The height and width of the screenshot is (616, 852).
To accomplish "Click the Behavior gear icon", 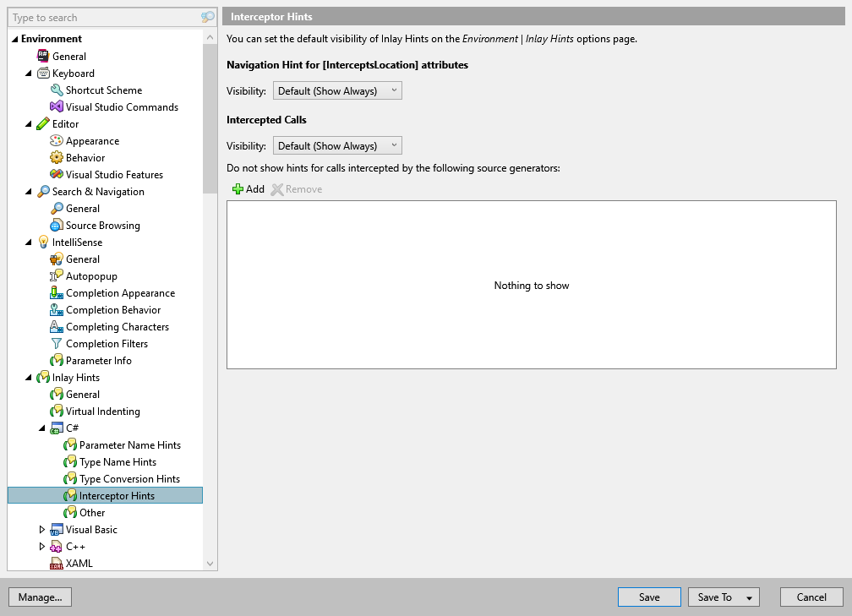I will pyautogui.click(x=57, y=157).
